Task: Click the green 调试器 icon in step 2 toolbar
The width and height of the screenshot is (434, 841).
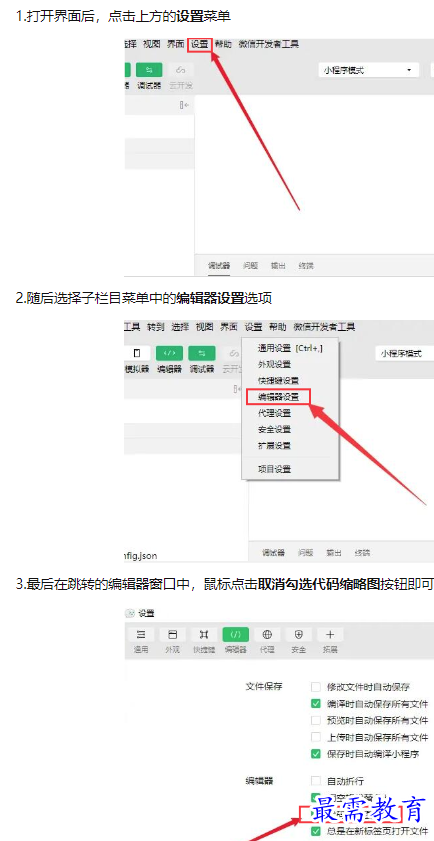Action: coord(202,353)
